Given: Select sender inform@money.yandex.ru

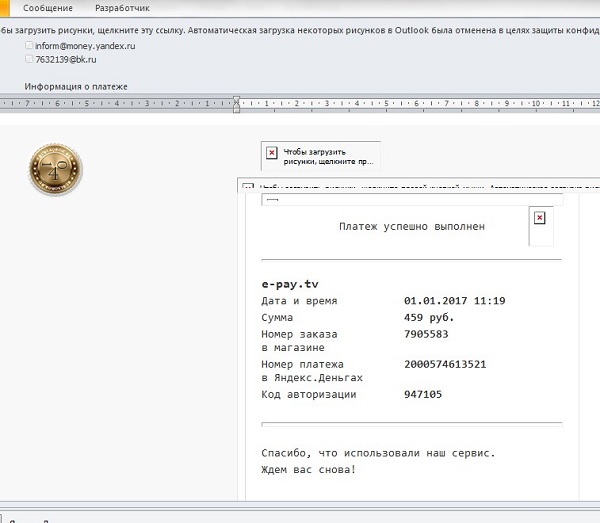Looking at the screenshot, I should click(x=85, y=46).
